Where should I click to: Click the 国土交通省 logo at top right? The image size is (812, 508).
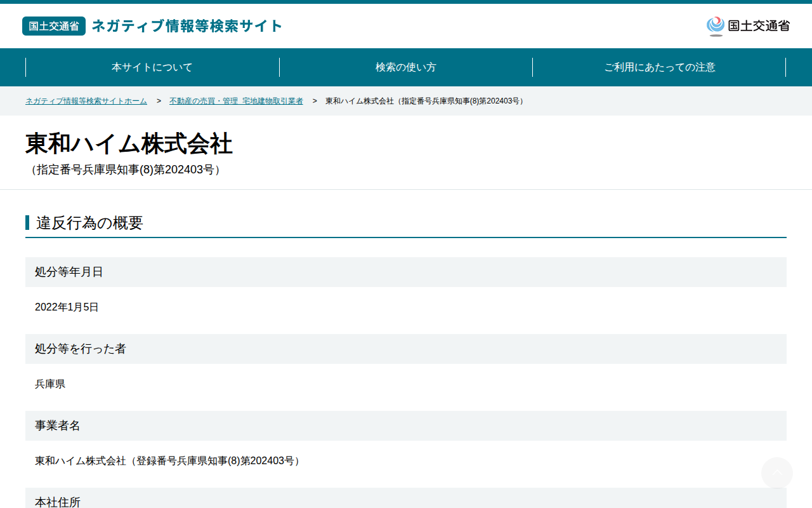pos(748,26)
